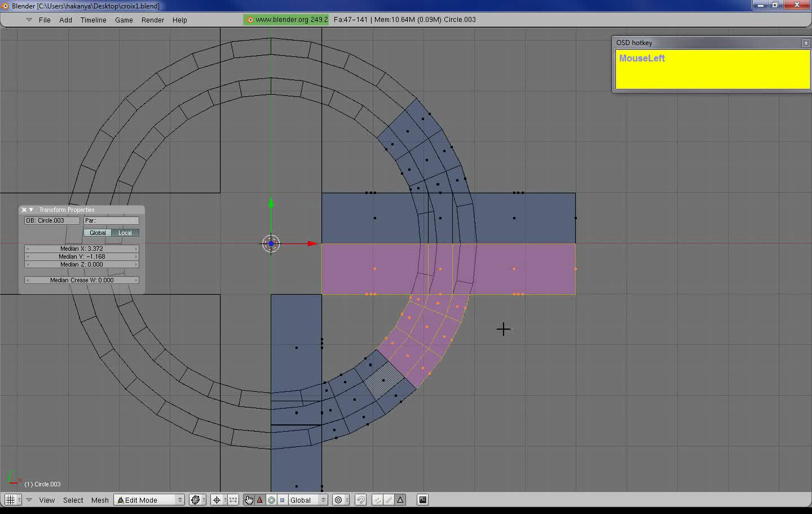Restore down the Blender window
Viewport: 812px width, 514px height.
[x=775, y=5]
